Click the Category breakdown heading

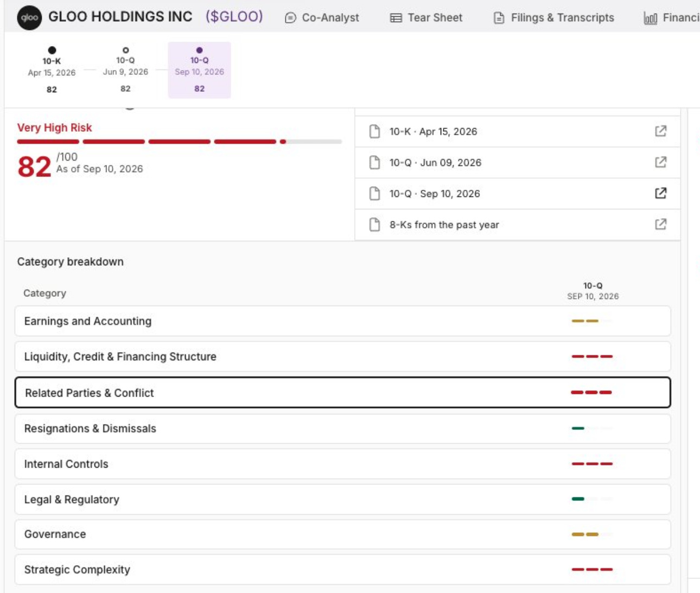[71, 262]
